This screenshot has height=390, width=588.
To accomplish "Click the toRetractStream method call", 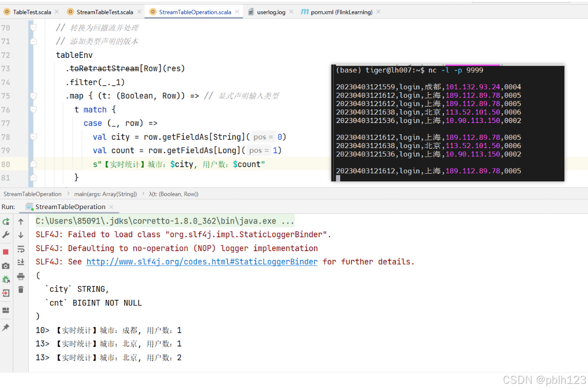I will [x=104, y=69].
